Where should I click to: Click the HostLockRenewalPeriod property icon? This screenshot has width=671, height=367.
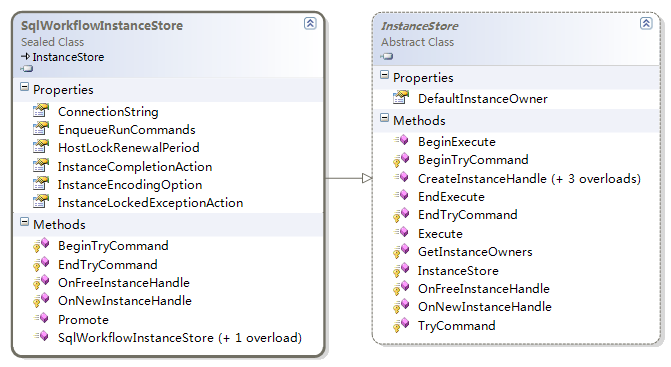pyautogui.click(x=41, y=147)
